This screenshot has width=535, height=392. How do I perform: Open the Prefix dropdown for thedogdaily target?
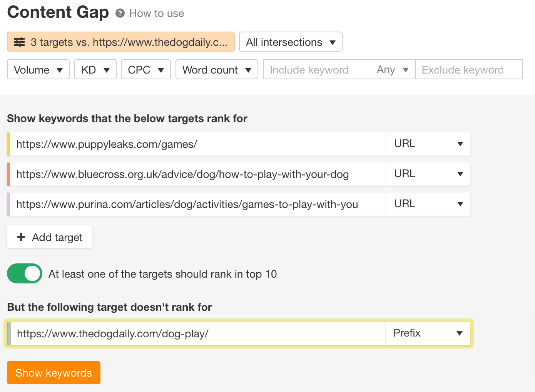[x=428, y=333]
